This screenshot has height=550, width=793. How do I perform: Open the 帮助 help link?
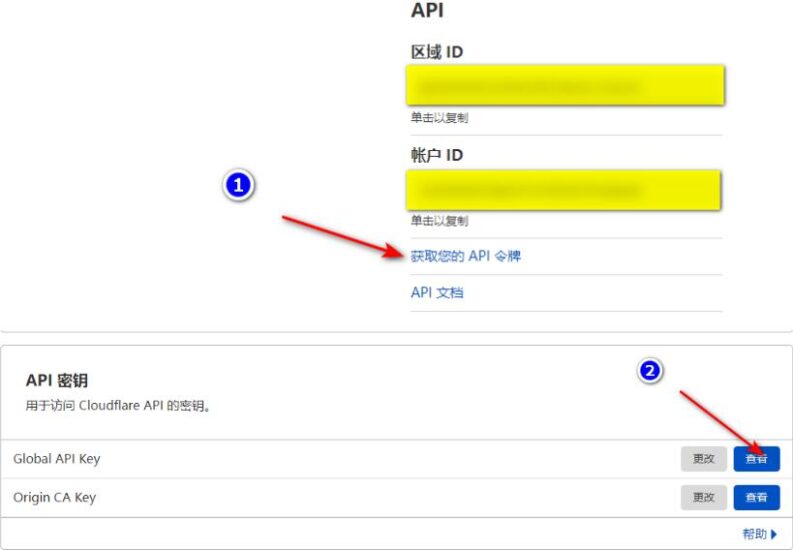click(754, 535)
